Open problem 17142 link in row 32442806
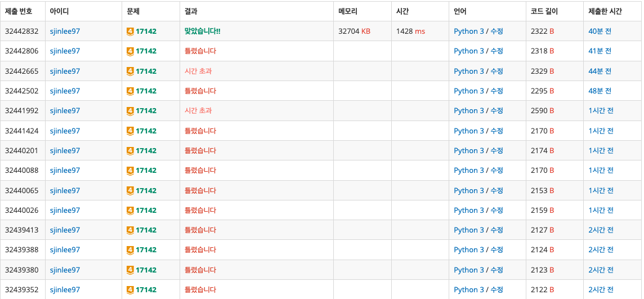Screen dimensions: 644x299 (146, 51)
